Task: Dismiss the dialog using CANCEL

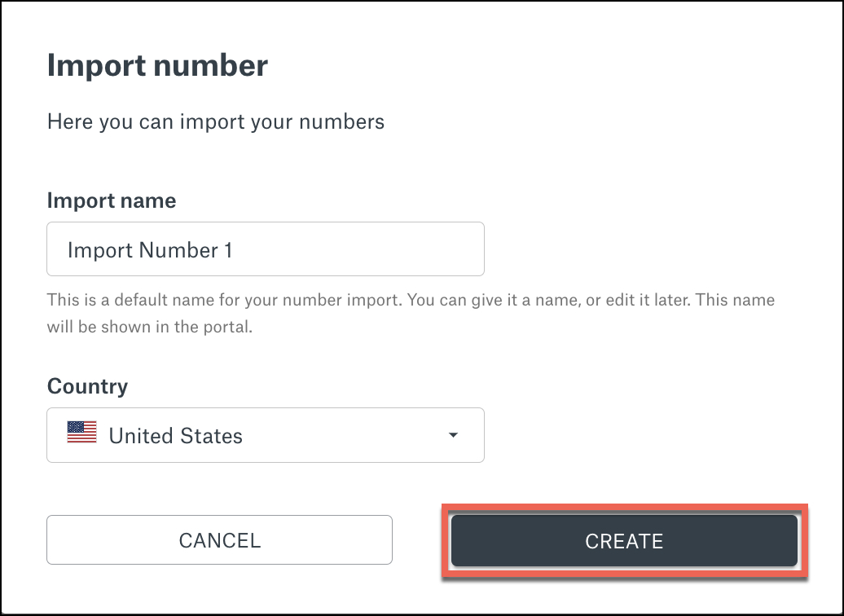Action: pyautogui.click(x=219, y=539)
